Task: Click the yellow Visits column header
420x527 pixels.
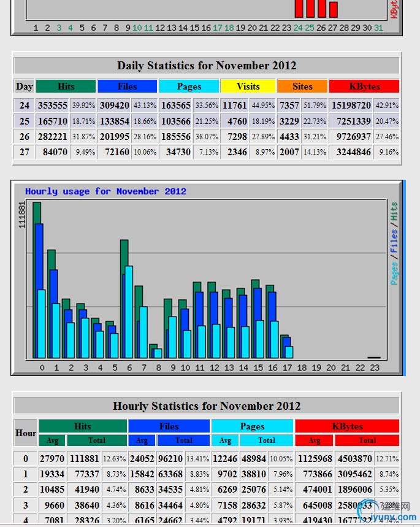Action: tap(248, 87)
